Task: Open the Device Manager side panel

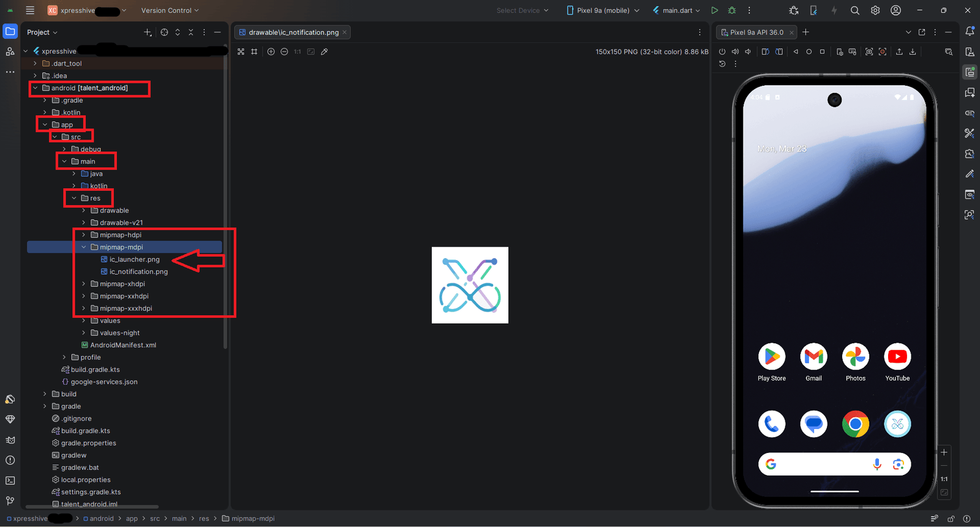Action: (970, 52)
